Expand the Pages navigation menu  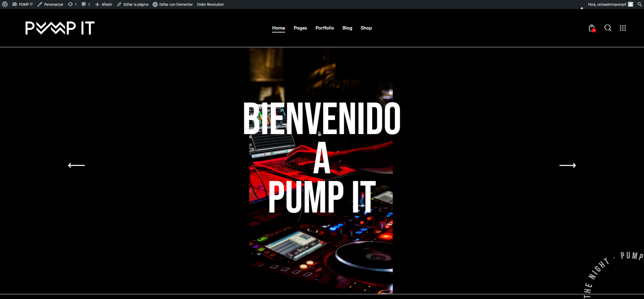tap(300, 28)
